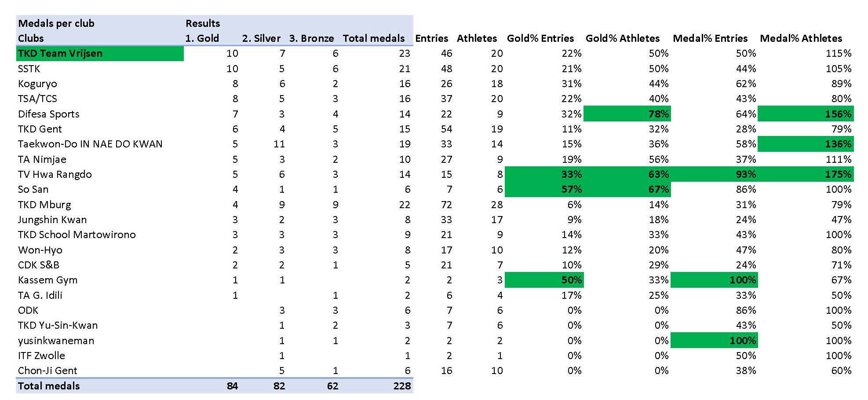Click the Chon-Ji Gent club name
Screen dimensions: 868x400
click(47, 371)
